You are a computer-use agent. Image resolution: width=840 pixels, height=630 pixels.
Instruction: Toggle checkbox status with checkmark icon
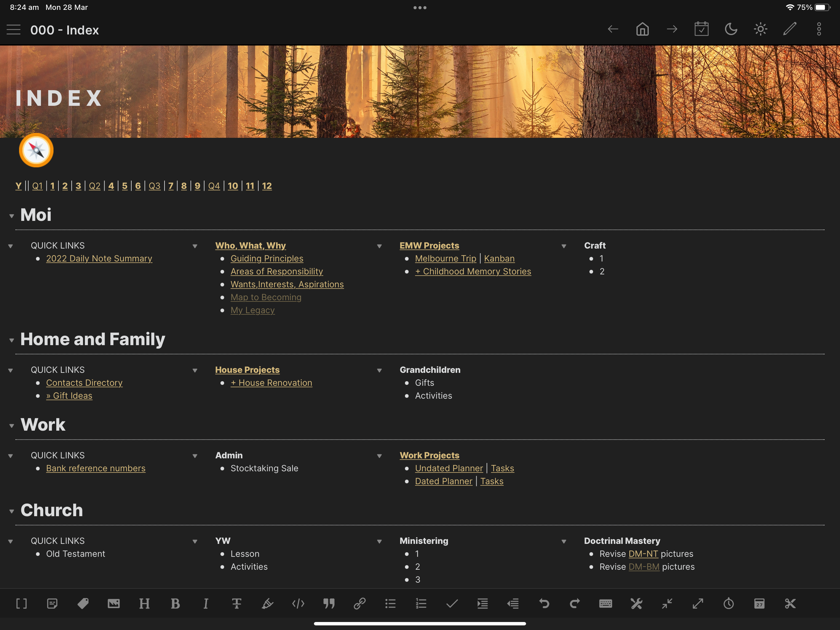pos(452,604)
